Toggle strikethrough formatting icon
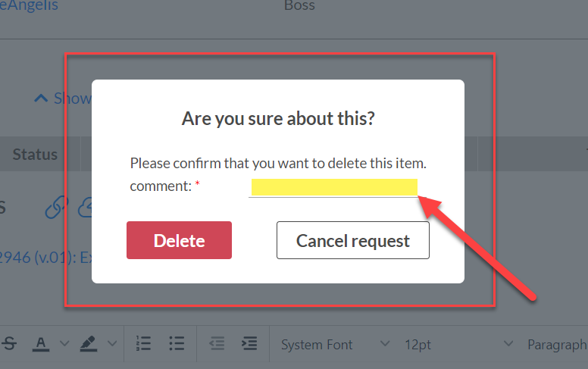This screenshot has height=369, width=588. point(9,343)
